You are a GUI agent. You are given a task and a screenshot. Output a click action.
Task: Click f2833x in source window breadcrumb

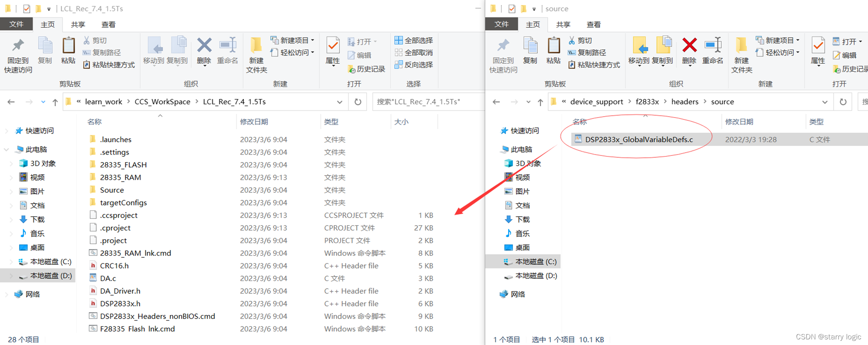647,102
